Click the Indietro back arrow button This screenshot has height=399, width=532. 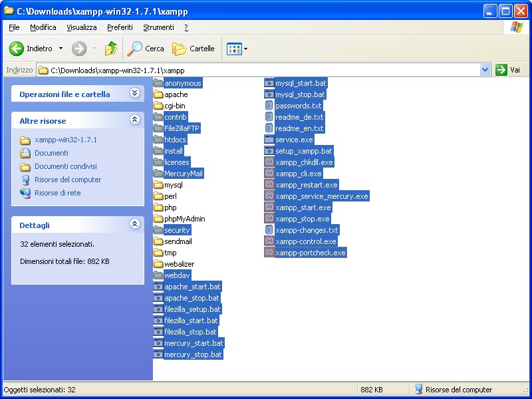click(x=17, y=49)
